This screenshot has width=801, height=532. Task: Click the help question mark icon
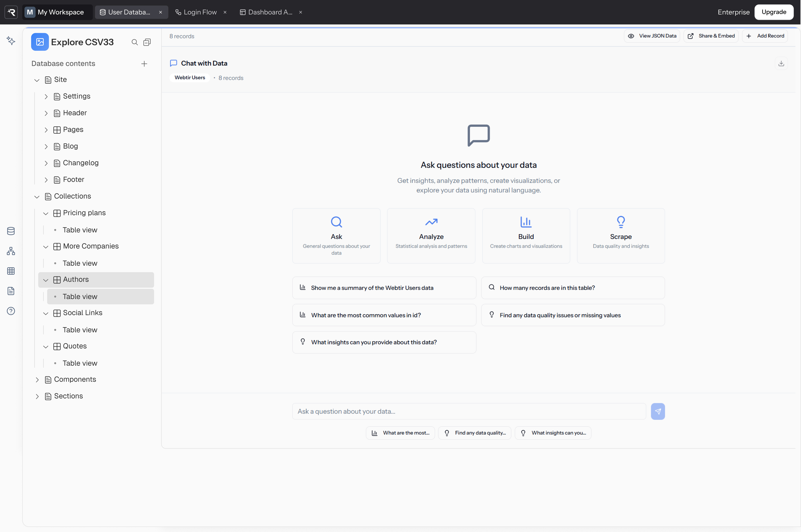(x=11, y=311)
